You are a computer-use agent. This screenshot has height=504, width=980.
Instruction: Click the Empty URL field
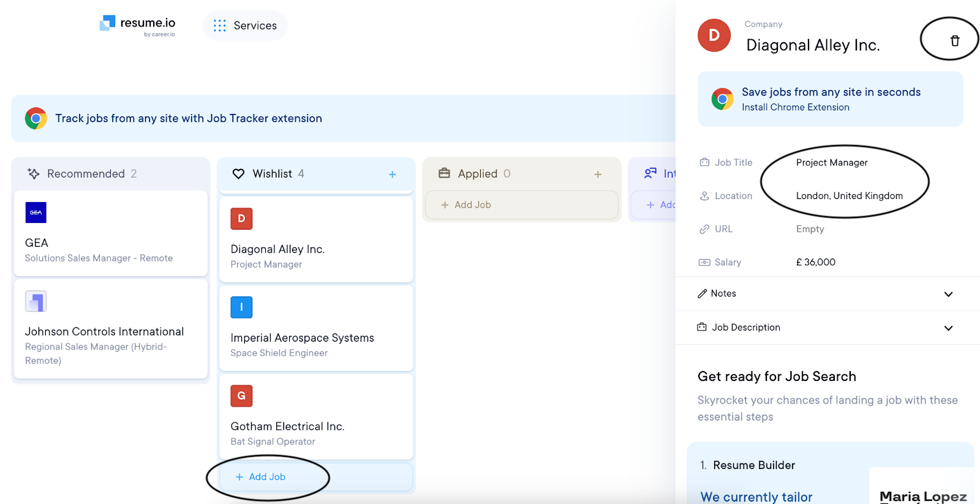810,229
